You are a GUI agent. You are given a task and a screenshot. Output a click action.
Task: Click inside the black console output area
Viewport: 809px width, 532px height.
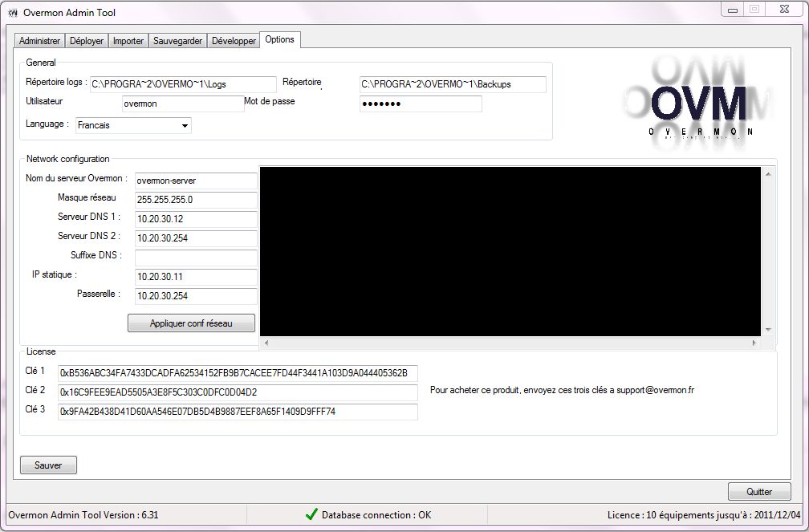coord(510,251)
